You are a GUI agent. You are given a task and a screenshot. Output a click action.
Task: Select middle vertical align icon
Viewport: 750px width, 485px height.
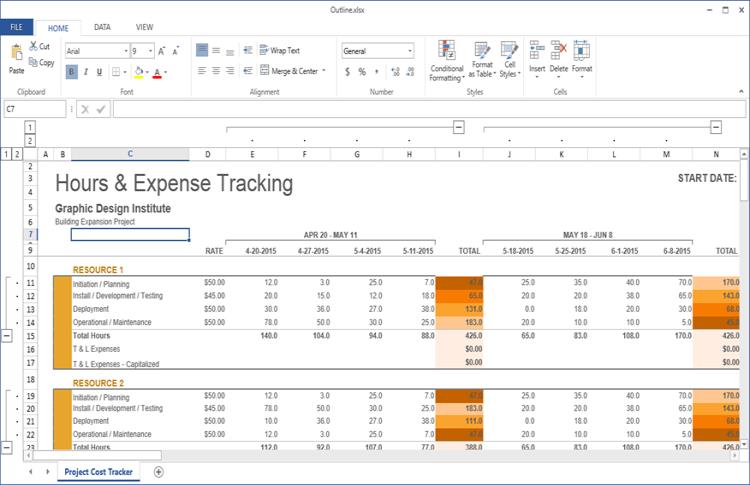click(x=216, y=51)
